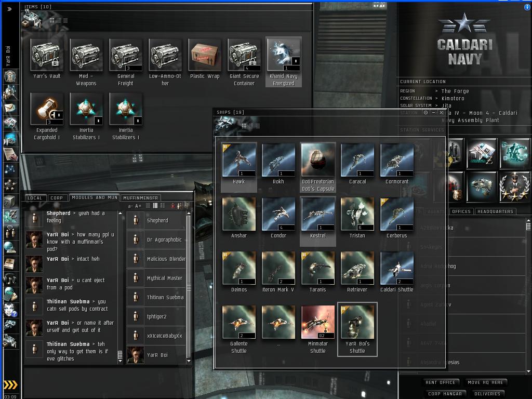Image resolution: width=532 pixels, height=399 pixels.
Task: Click the agents list scroll down arrow
Action: [x=528, y=371]
